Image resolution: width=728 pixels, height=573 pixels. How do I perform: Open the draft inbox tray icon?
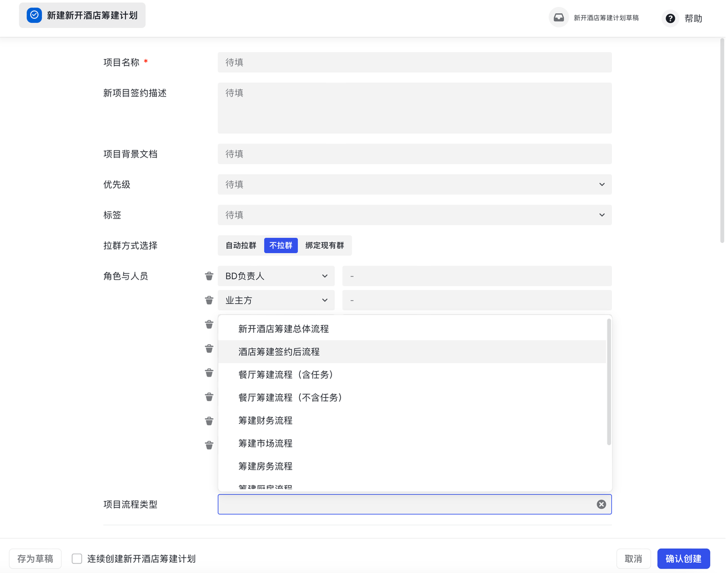point(559,18)
